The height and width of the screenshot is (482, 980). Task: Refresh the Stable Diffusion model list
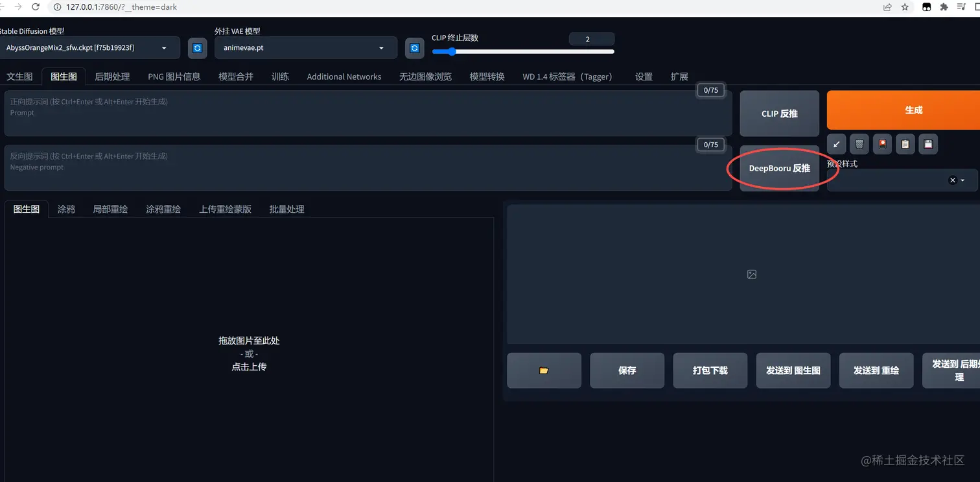point(198,48)
